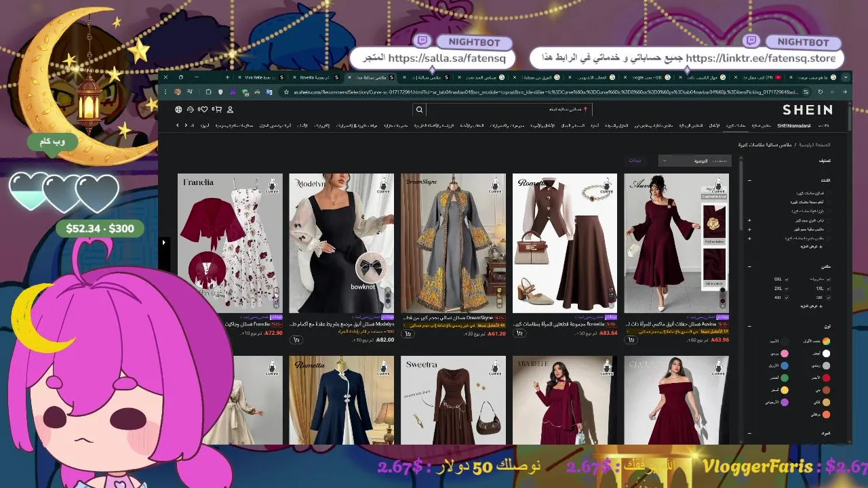Go back using the browser back arrow

pyautogui.click(x=844, y=91)
